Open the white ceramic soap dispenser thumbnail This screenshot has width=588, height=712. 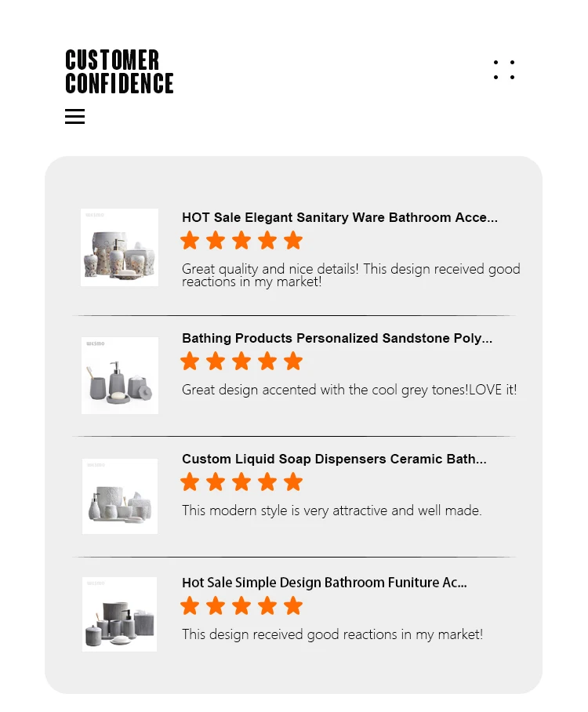point(120,496)
